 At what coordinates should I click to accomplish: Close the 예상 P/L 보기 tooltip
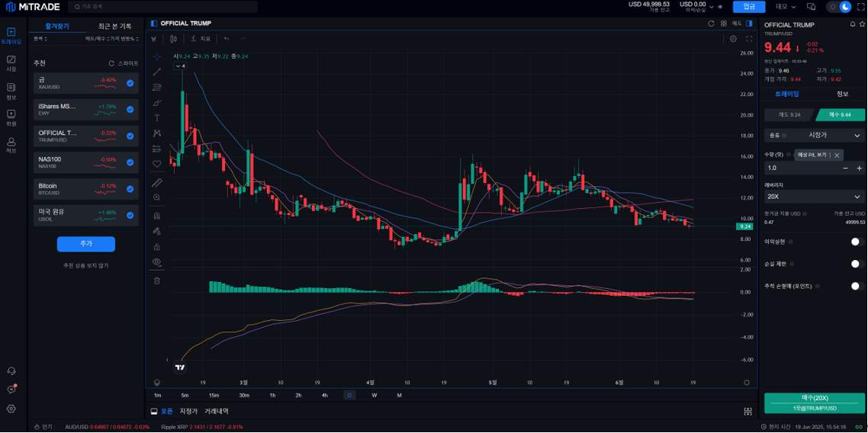point(837,156)
